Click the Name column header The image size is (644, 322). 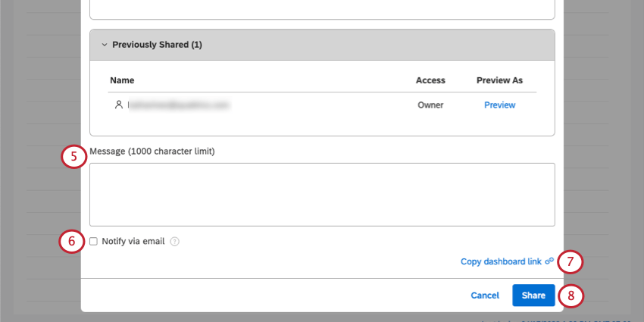coord(122,80)
